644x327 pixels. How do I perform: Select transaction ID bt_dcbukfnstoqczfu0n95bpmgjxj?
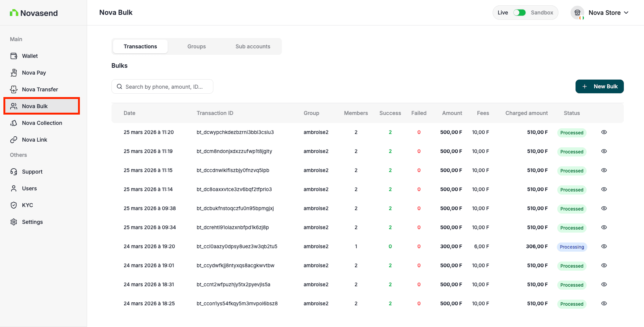[x=235, y=208]
